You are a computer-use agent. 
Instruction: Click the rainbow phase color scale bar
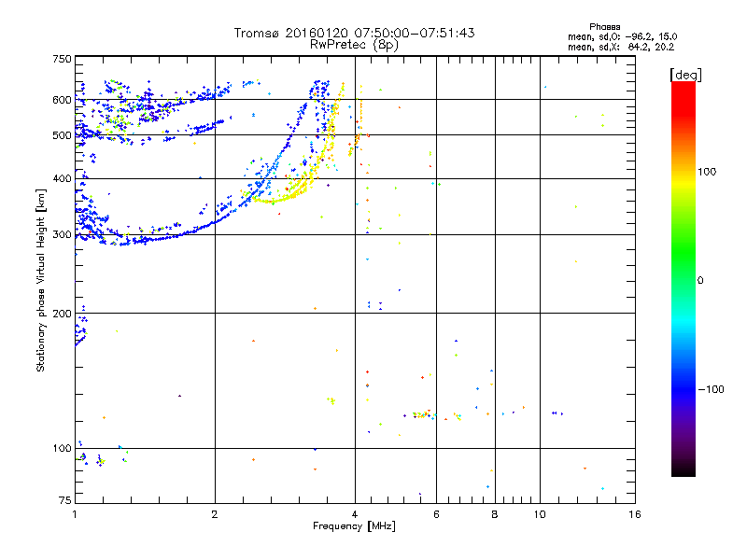point(684,279)
